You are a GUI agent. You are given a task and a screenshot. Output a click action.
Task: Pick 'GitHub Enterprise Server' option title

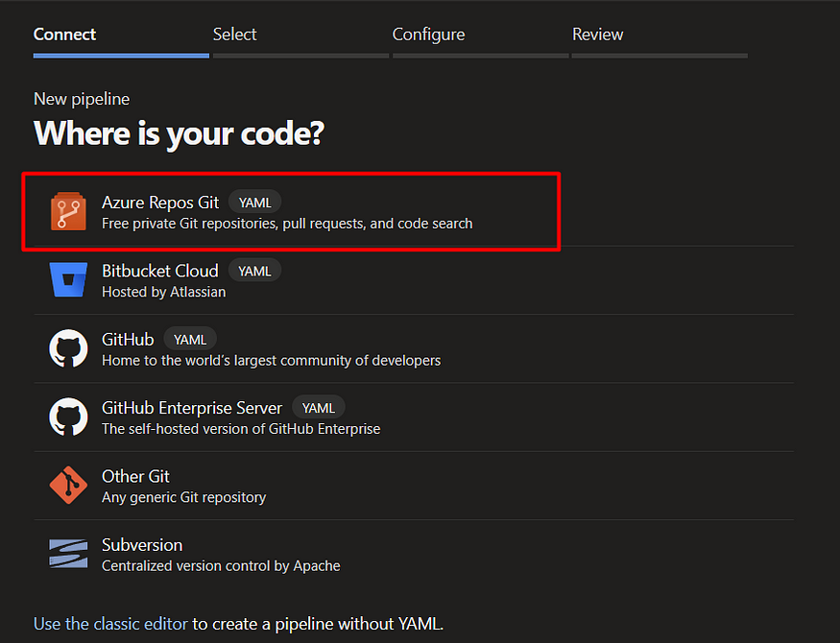click(192, 408)
